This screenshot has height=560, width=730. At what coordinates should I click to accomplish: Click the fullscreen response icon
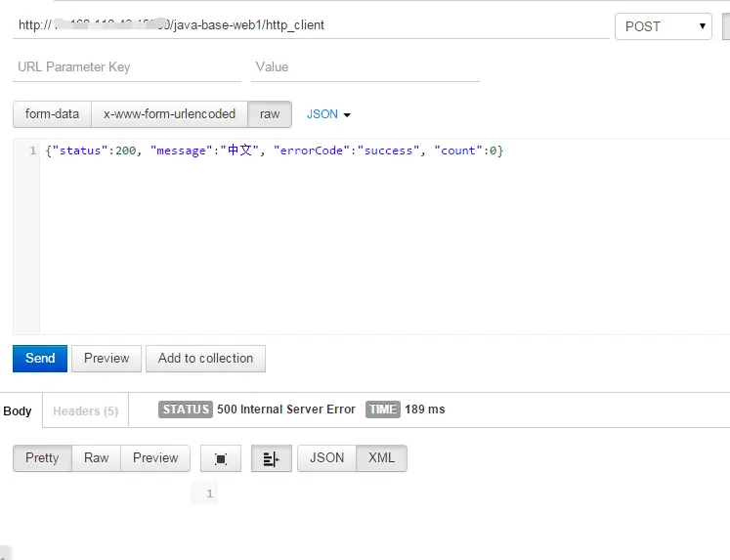click(221, 458)
